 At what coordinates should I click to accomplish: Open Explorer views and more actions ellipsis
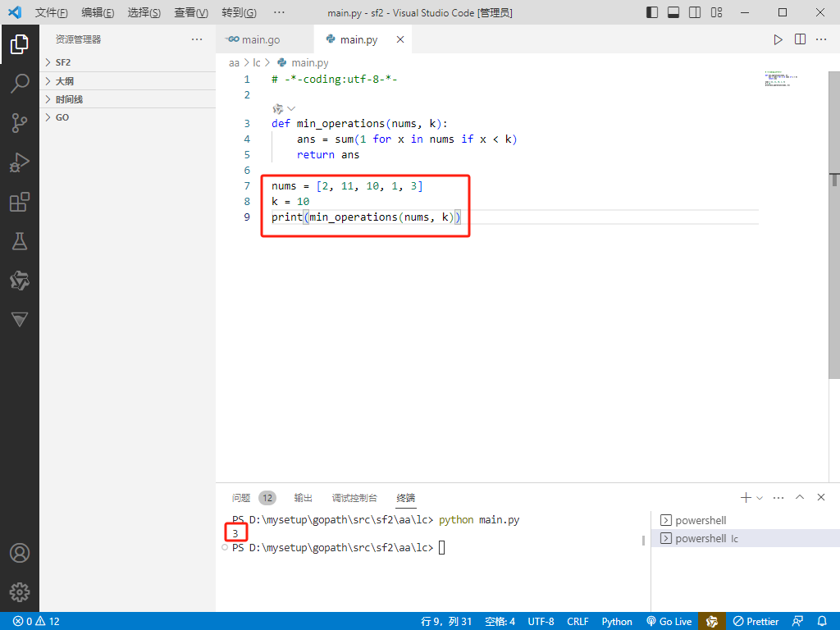(x=197, y=39)
